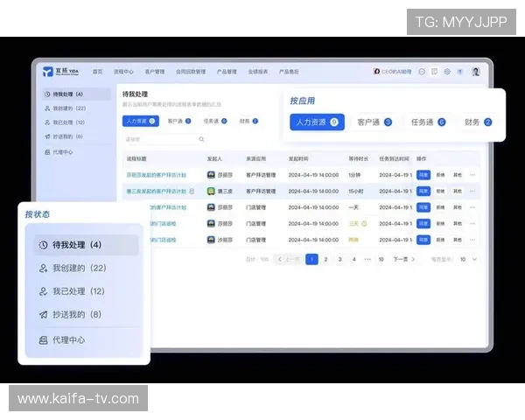Click 其他 in the 1分钟 row
The width and height of the screenshot is (525, 420).
coord(458,175)
